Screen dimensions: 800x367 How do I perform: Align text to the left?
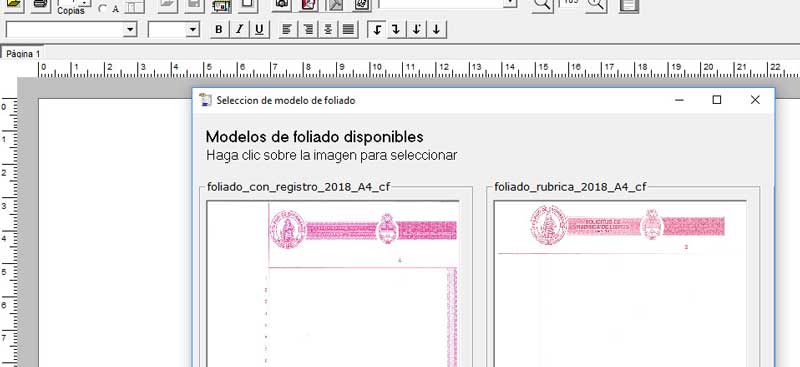(x=288, y=30)
